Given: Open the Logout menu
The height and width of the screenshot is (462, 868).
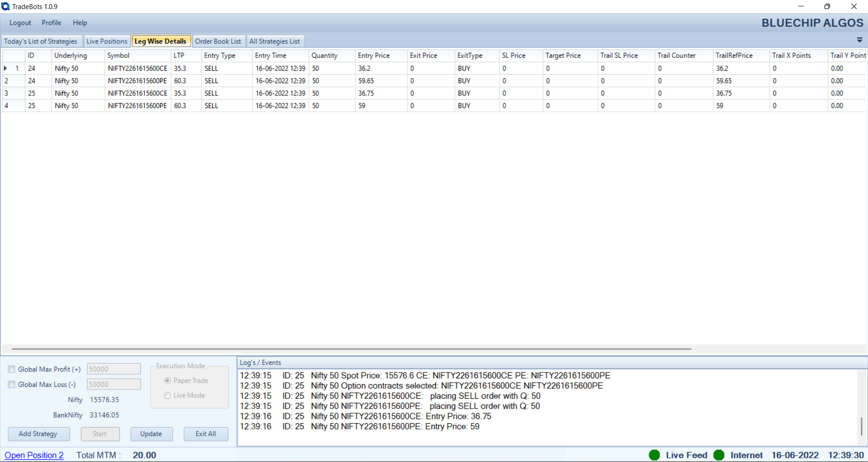Looking at the screenshot, I should 20,23.
